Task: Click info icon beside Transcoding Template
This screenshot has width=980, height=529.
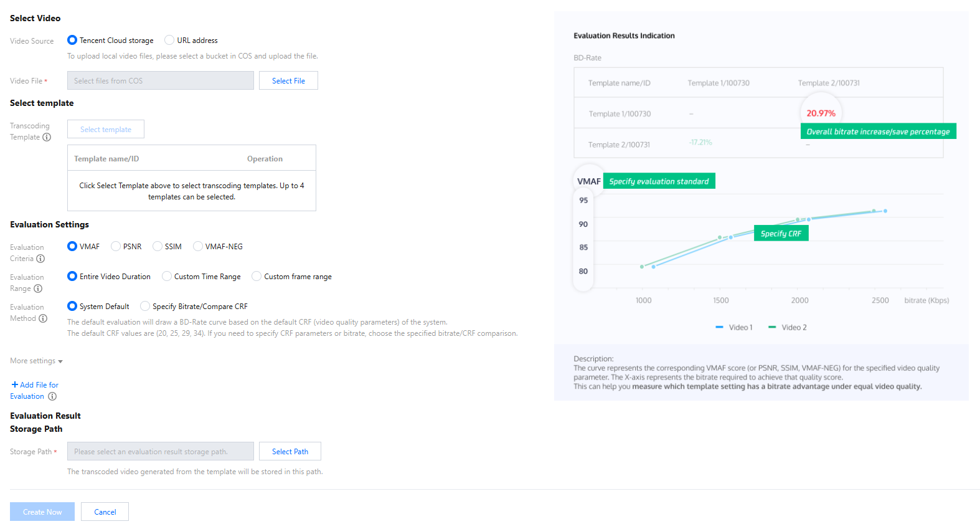Action: (x=47, y=137)
